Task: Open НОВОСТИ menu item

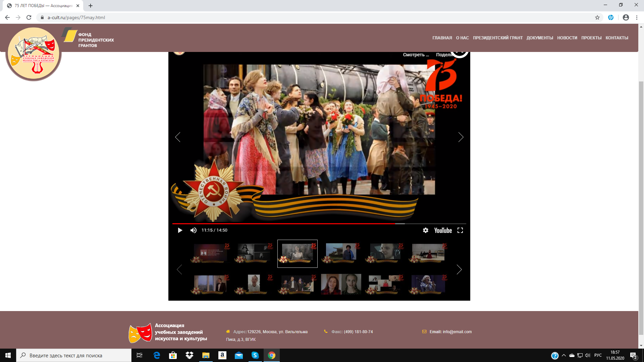Action: click(x=567, y=38)
